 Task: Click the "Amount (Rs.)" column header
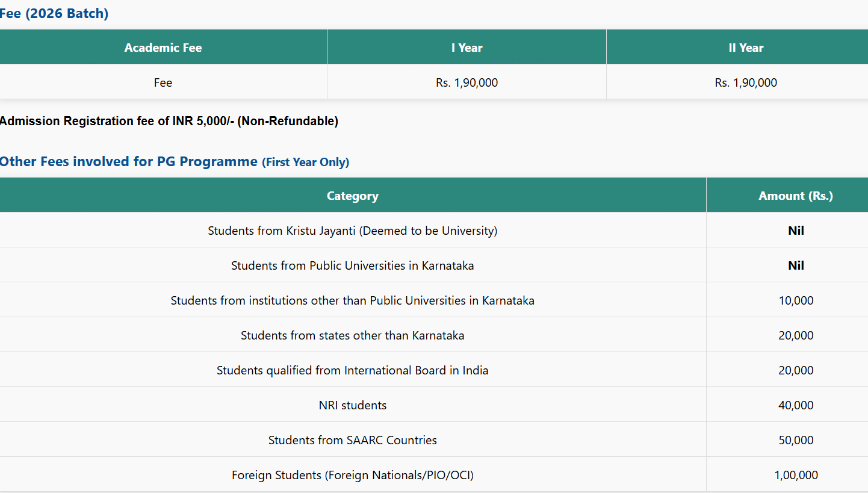click(x=796, y=196)
